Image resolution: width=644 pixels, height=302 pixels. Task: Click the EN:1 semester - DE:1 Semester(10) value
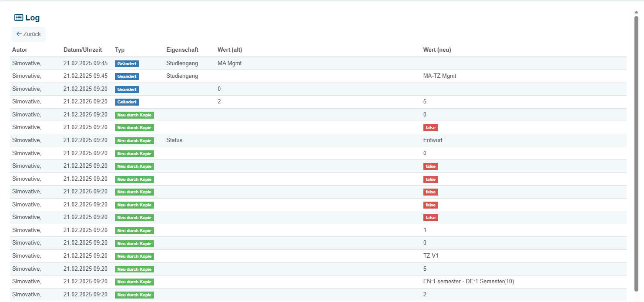coord(469,282)
